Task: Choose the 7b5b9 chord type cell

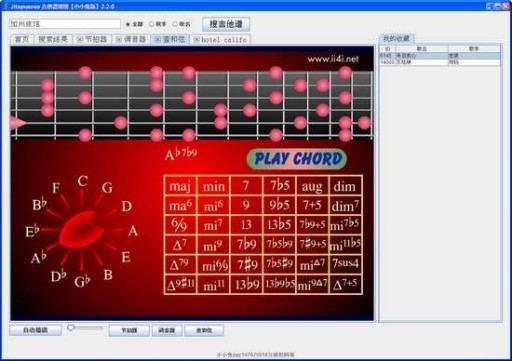Action: coord(279,245)
